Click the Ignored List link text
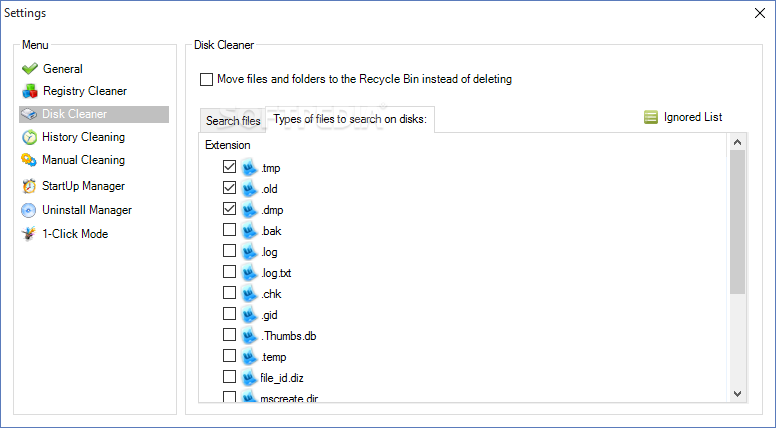 (x=693, y=117)
